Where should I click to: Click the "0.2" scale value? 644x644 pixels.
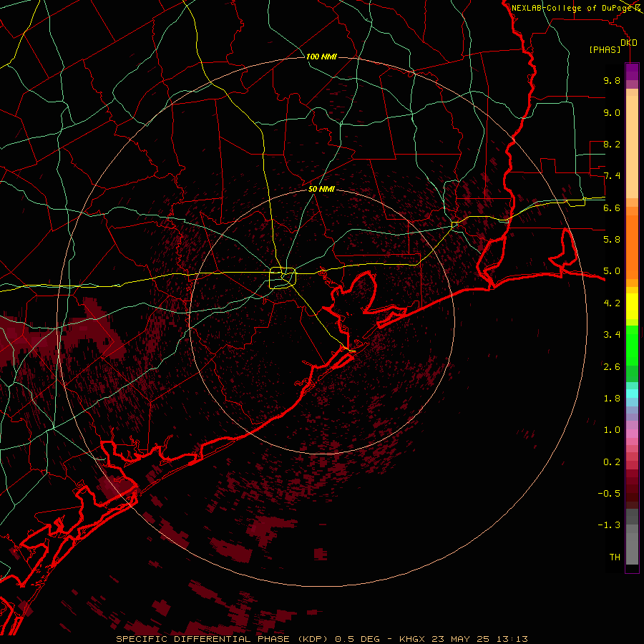612,462
